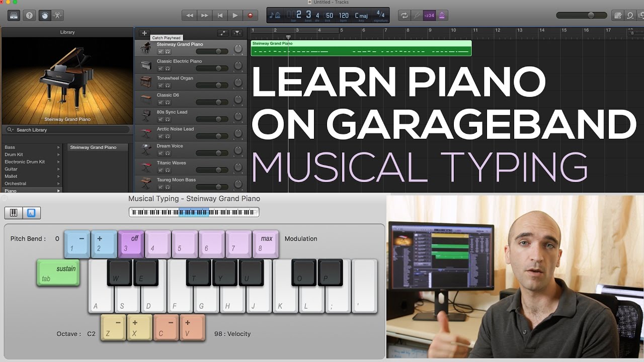Adjust Arctic Noise Lead volume slider
Viewport: 644px width, 362px height.
pyautogui.click(x=212, y=136)
